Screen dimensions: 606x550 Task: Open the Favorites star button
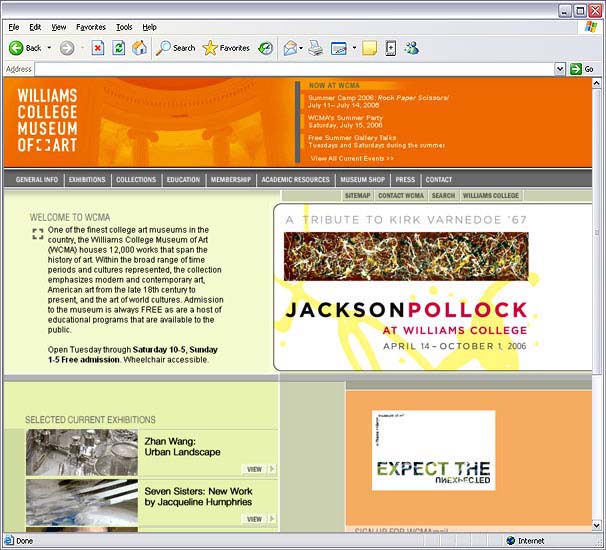[226, 48]
